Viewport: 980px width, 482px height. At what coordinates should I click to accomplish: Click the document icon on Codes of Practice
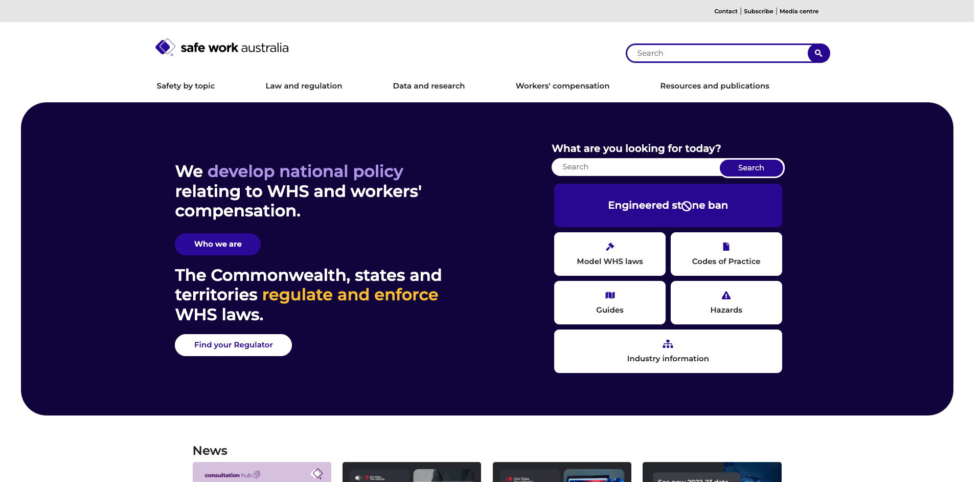click(726, 247)
